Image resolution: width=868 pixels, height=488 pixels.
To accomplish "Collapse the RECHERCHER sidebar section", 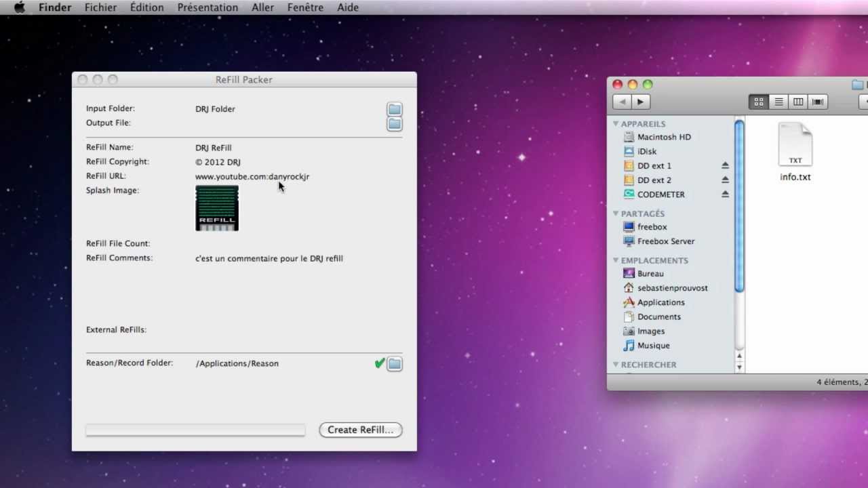I will point(616,365).
